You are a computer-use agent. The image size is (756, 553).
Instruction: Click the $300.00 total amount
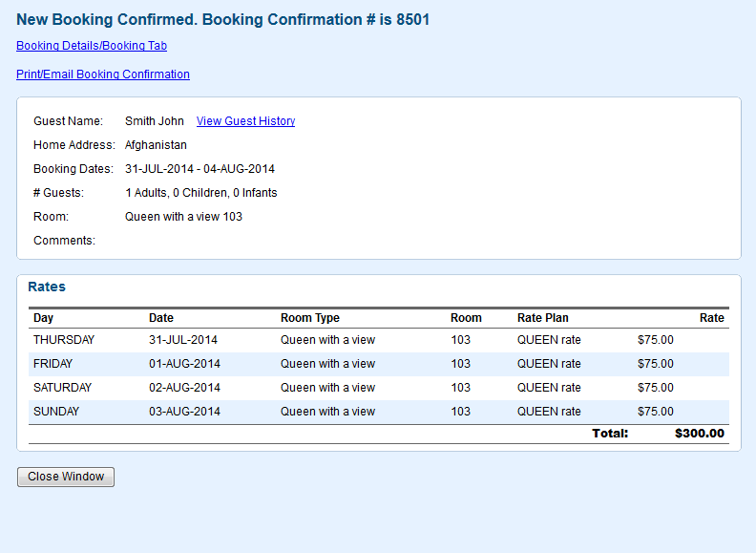pos(699,434)
